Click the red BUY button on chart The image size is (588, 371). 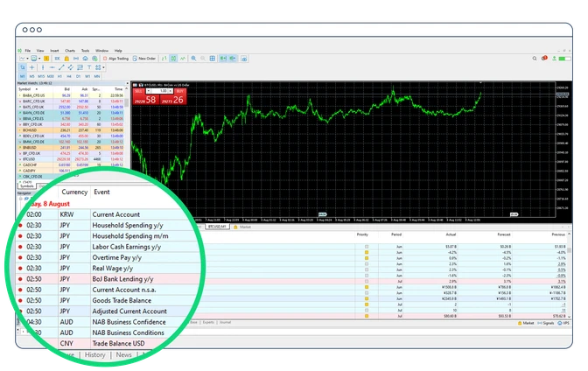(180, 91)
